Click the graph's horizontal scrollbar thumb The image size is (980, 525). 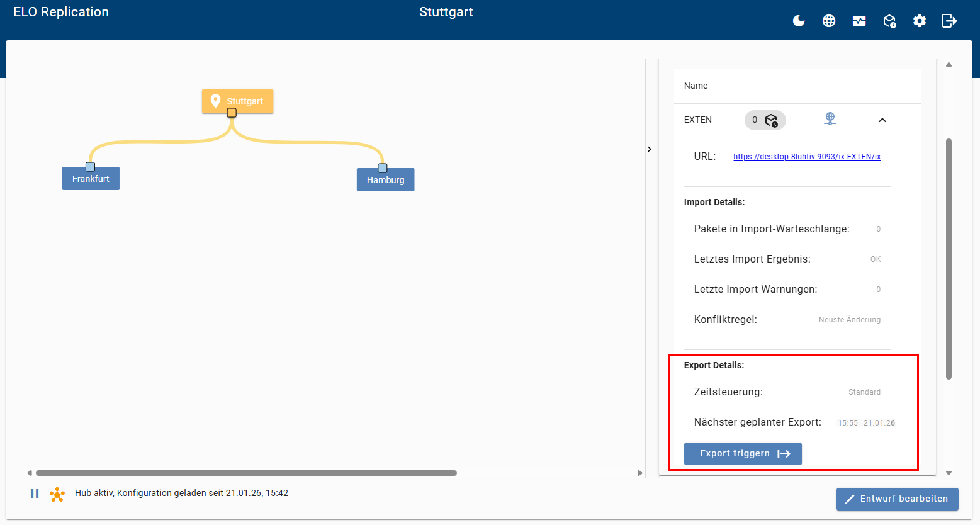(x=246, y=473)
